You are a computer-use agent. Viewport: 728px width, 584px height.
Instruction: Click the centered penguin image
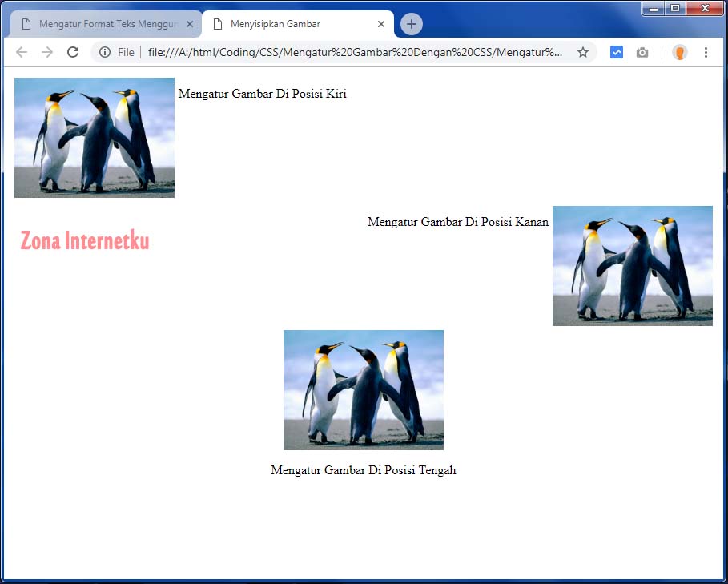coord(364,390)
